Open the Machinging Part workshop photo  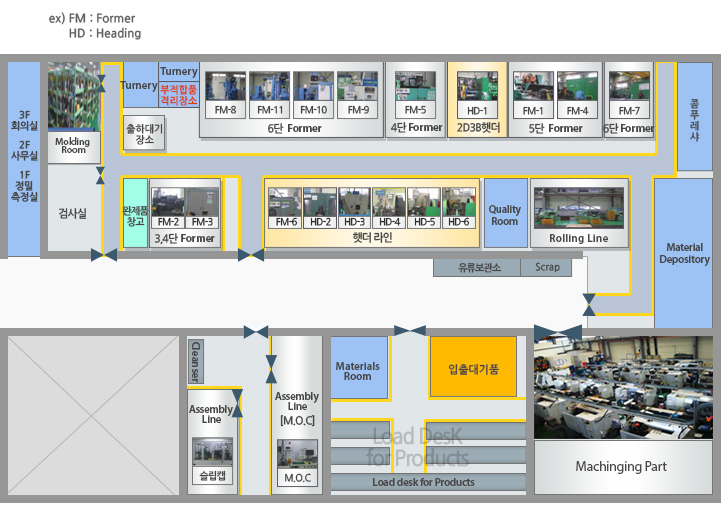(623, 387)
